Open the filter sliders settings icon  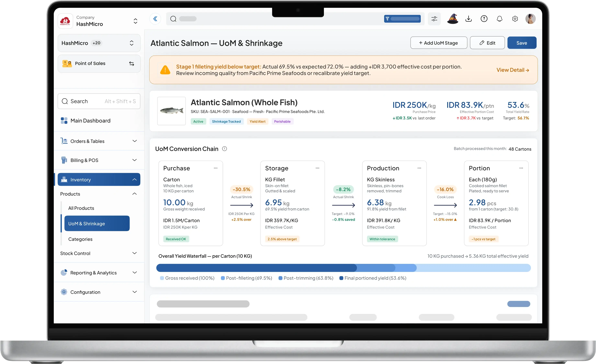pyautogui.click(x=434, y=19)
